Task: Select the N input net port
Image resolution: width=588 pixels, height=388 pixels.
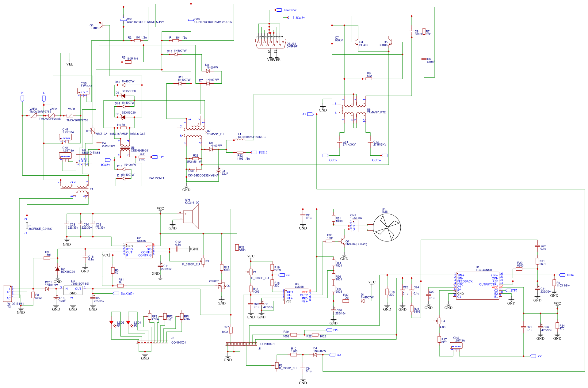Action: (22, 99)
